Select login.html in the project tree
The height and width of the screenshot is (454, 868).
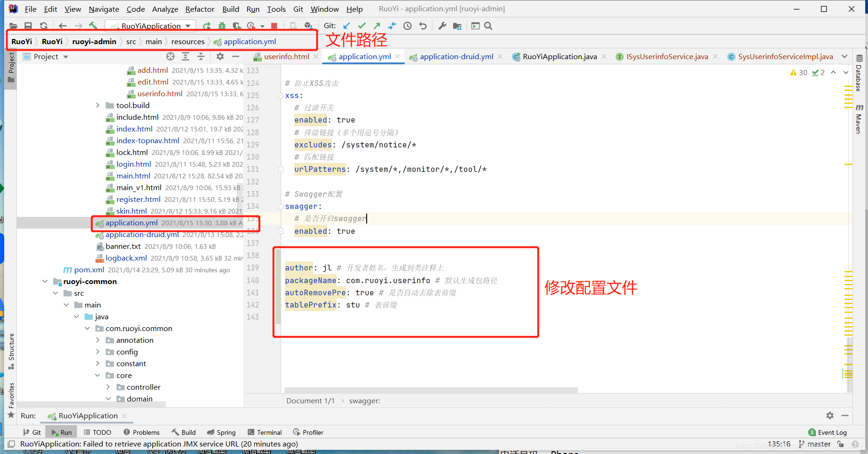pyautogui.click(x=134, y=164)
